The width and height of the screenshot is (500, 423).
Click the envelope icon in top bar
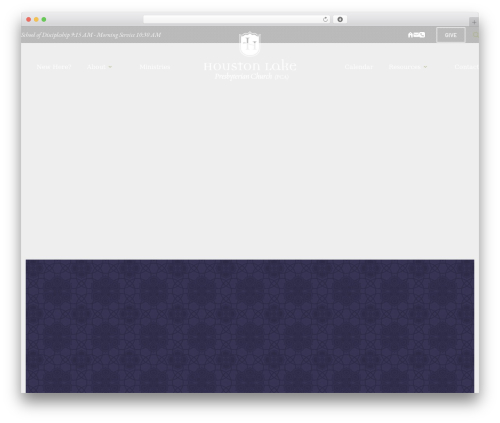pos(416,35)
